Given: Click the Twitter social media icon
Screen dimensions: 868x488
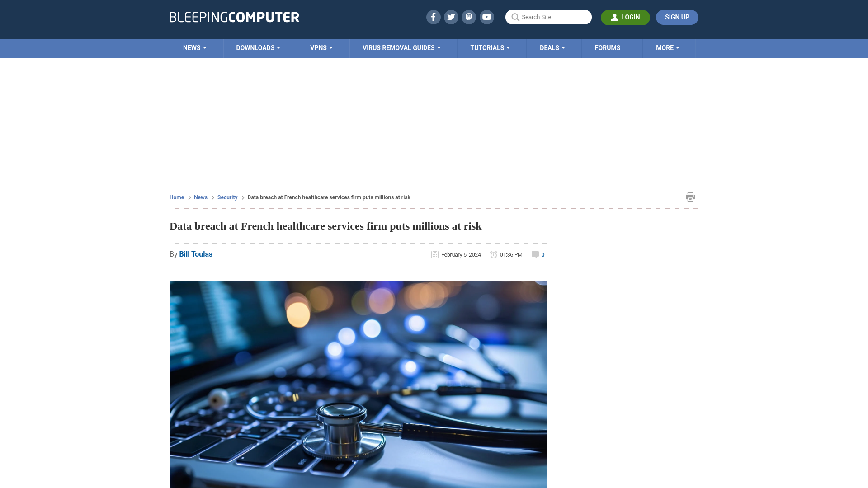Looking at the screenshot, I should pos(451,17).
